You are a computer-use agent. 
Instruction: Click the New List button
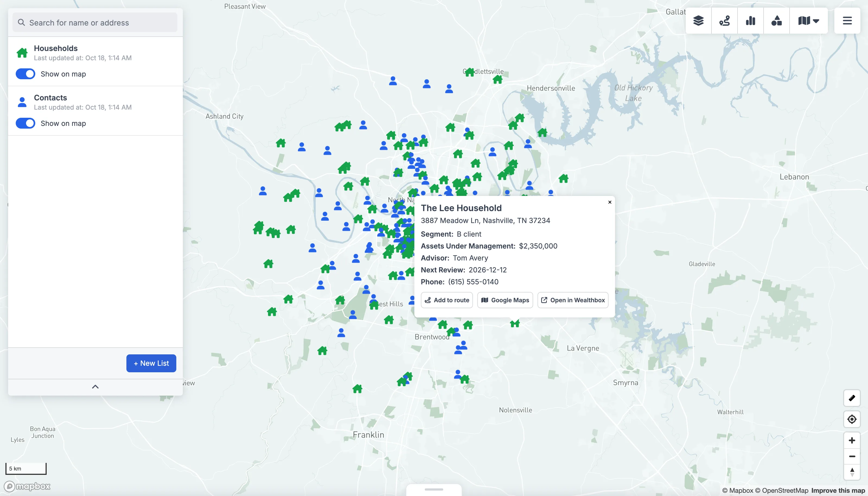click(x=151, y=363)
